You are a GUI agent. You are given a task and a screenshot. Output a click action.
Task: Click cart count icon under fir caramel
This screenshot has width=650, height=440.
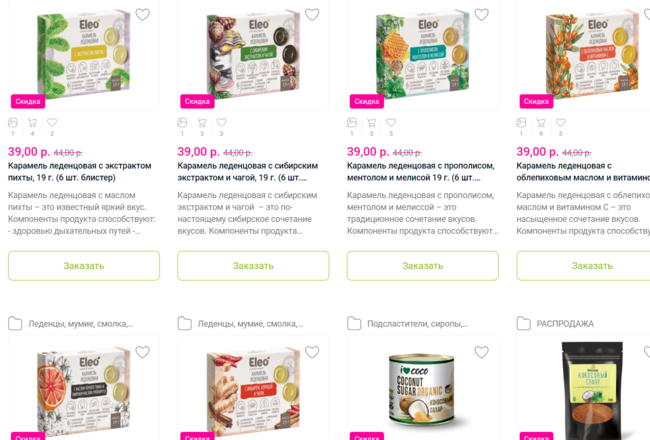(32, 123)
